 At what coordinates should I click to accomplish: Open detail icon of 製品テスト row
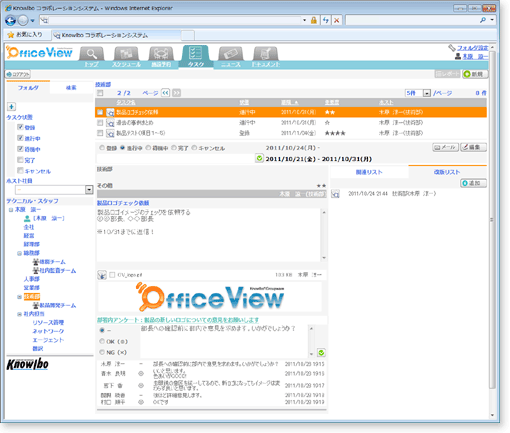pos(110,133)
